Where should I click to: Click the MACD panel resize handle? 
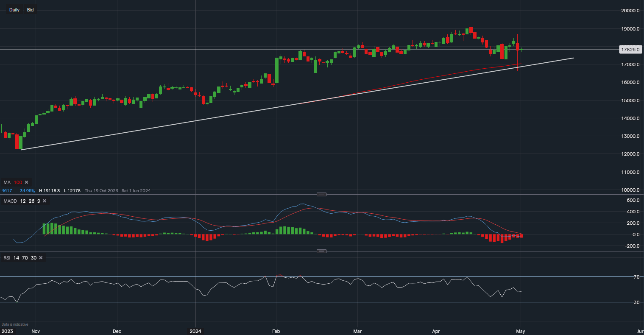[321, 194]
